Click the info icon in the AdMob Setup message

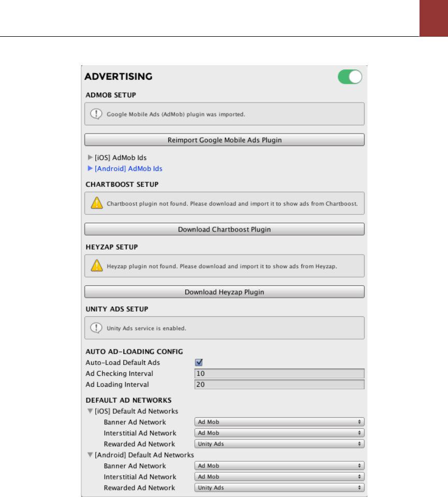pos(96,114)
